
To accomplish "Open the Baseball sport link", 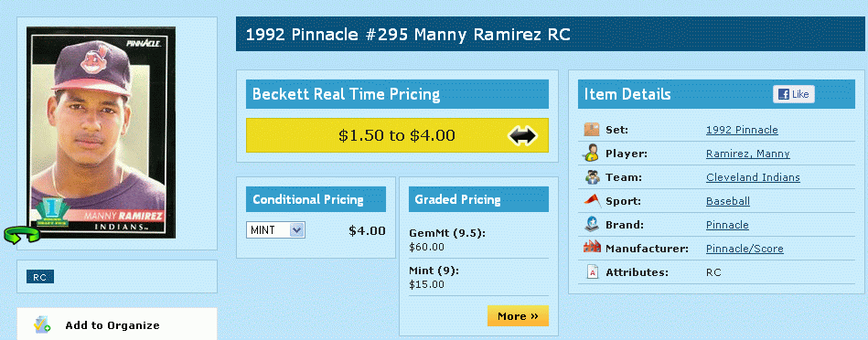I will pyautogui.click(x=728, y=201).
